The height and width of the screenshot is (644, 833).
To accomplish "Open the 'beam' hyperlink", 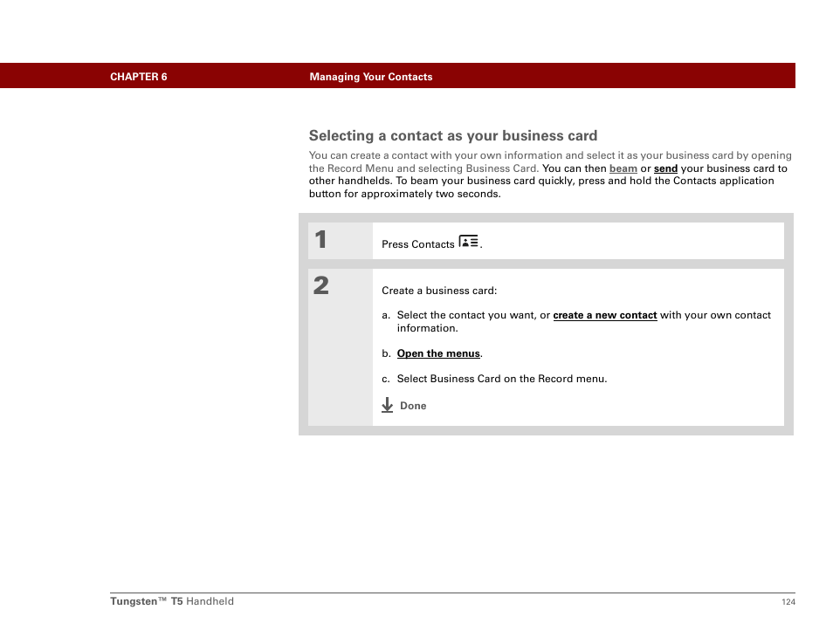I will click(623, 168).
